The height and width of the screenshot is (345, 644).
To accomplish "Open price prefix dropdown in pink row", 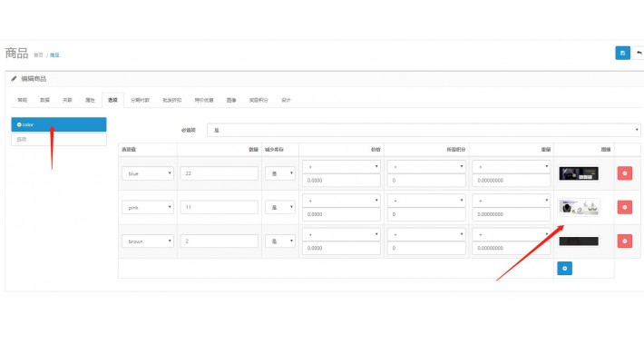I will point(341,201).
